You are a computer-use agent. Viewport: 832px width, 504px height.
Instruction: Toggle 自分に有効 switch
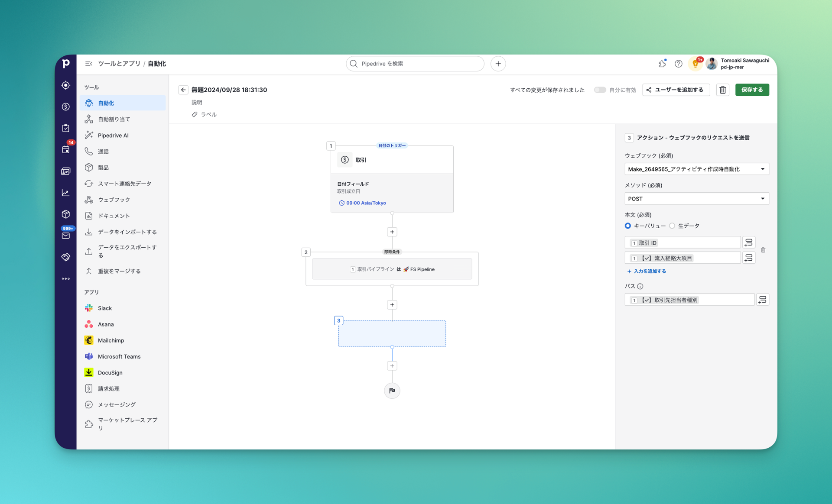click(600, 90)
